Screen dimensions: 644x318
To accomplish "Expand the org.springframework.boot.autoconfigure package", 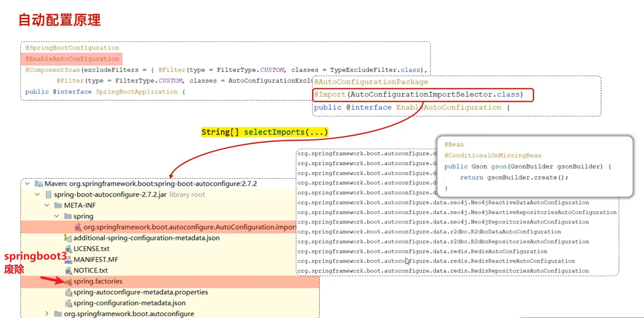I will tap(47, 313).
